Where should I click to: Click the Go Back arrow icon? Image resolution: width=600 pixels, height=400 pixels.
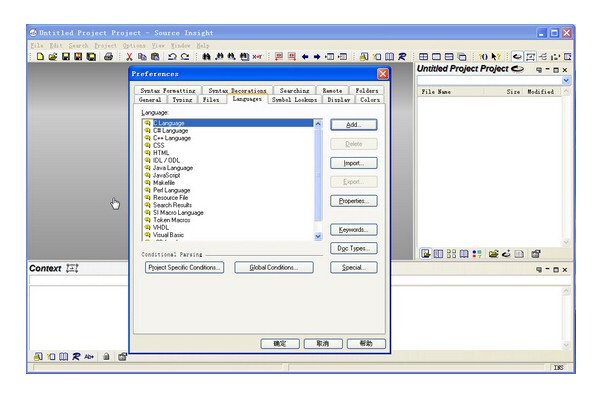tap(304, 57)
